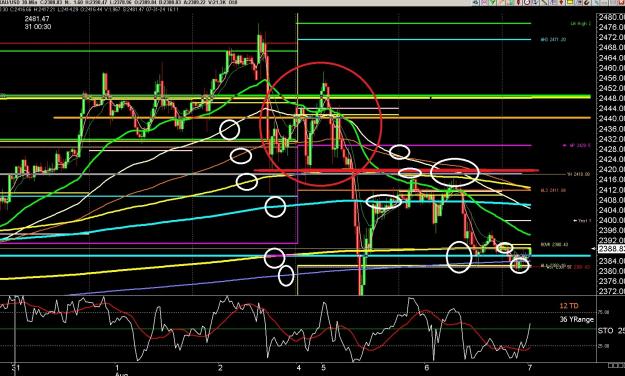
Task: Click the red window close icon at the toolbar's end
Action: [621, 2]
